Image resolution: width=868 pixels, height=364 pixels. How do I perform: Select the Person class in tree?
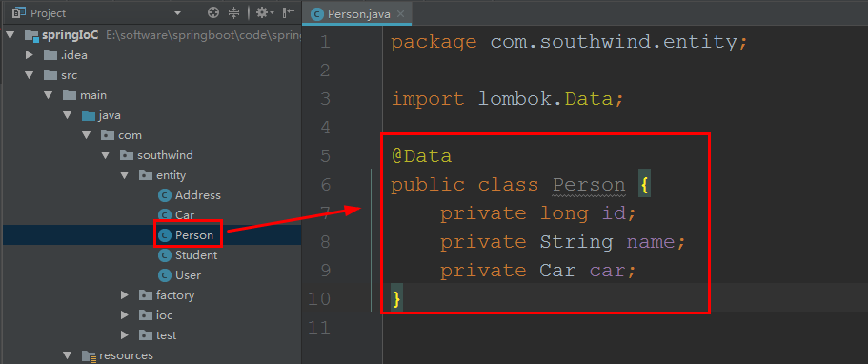click(193, 235)
